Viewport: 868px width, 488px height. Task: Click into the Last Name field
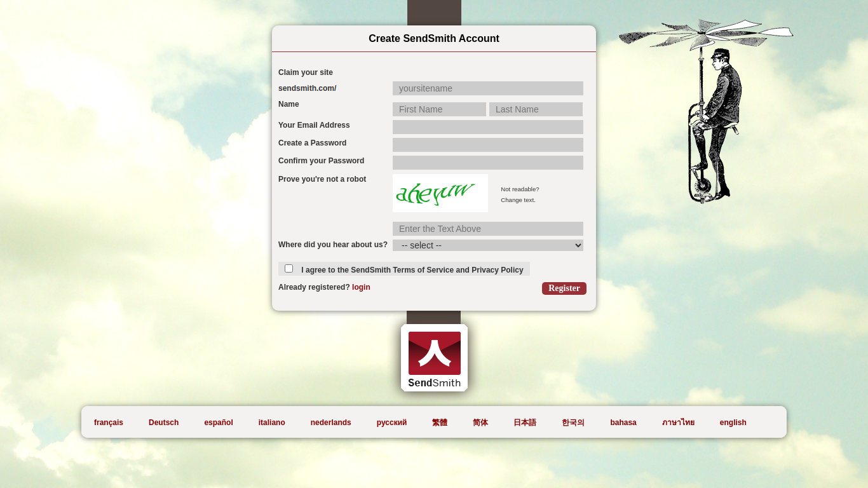(x=536, y=109)
